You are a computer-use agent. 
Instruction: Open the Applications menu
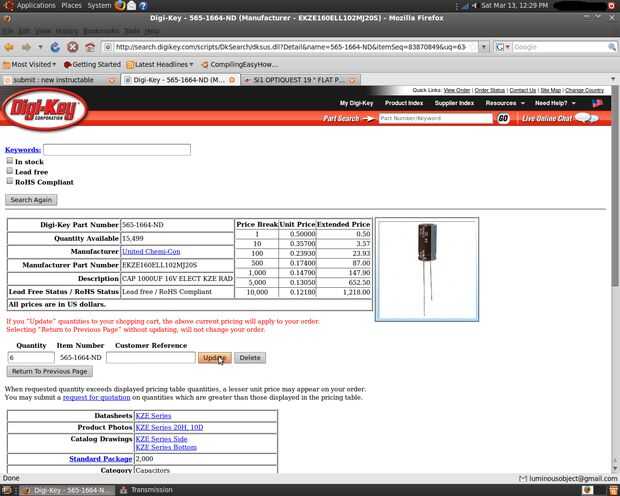click(x=36, y=6)
